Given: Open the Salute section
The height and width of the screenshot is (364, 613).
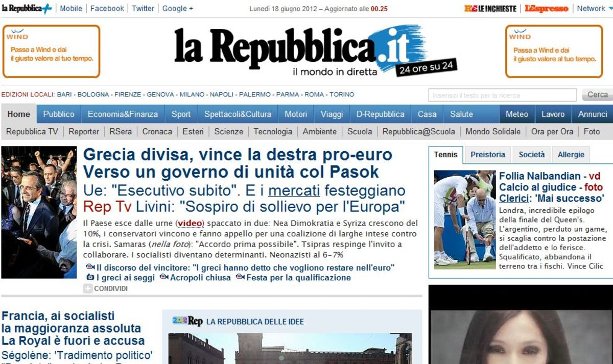Looking at the screenshot, I should tap(462, 114).
